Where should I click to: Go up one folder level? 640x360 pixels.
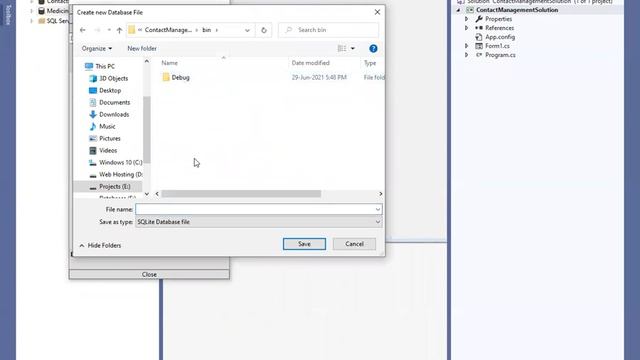(119, 30)
